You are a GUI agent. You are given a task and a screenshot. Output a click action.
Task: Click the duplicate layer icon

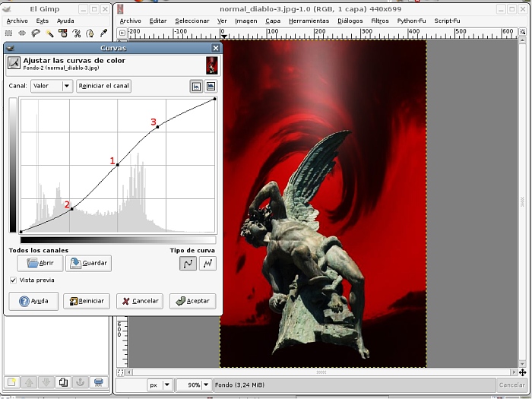[x=63, y=382]
